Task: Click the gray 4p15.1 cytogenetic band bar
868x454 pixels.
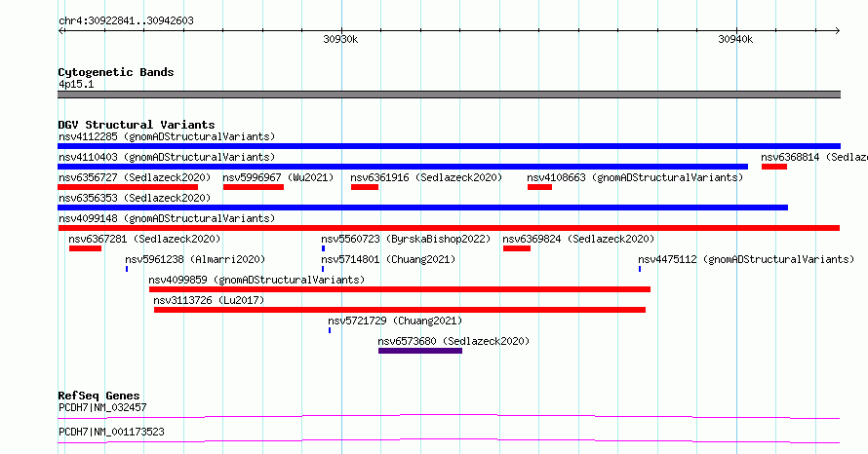Action: click(x=449, y=95)
